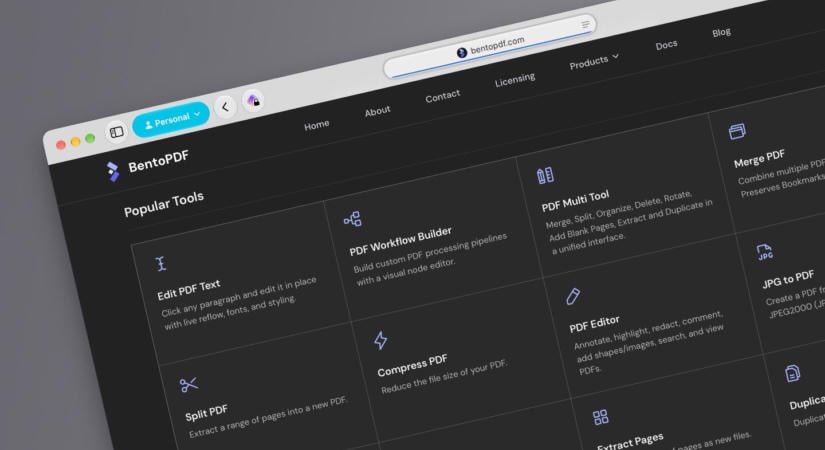Open the PDF Editor title

[594, 324]
